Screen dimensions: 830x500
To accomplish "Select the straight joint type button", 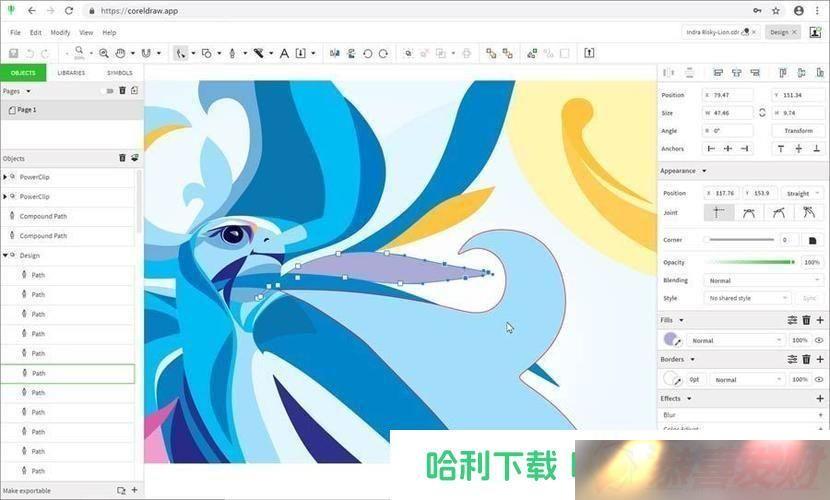I will coord(719,213).
